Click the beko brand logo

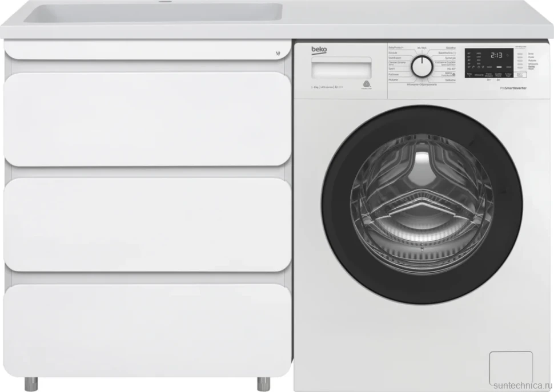[319, 50]
